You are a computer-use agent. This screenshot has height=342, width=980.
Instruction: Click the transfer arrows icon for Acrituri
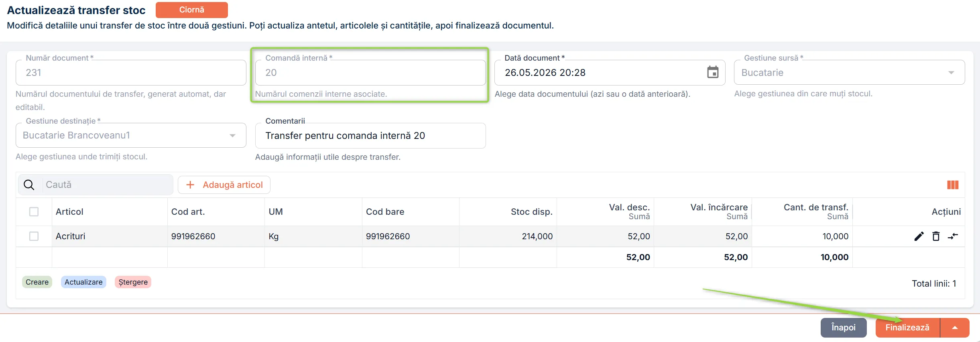[x=953, y=236]
